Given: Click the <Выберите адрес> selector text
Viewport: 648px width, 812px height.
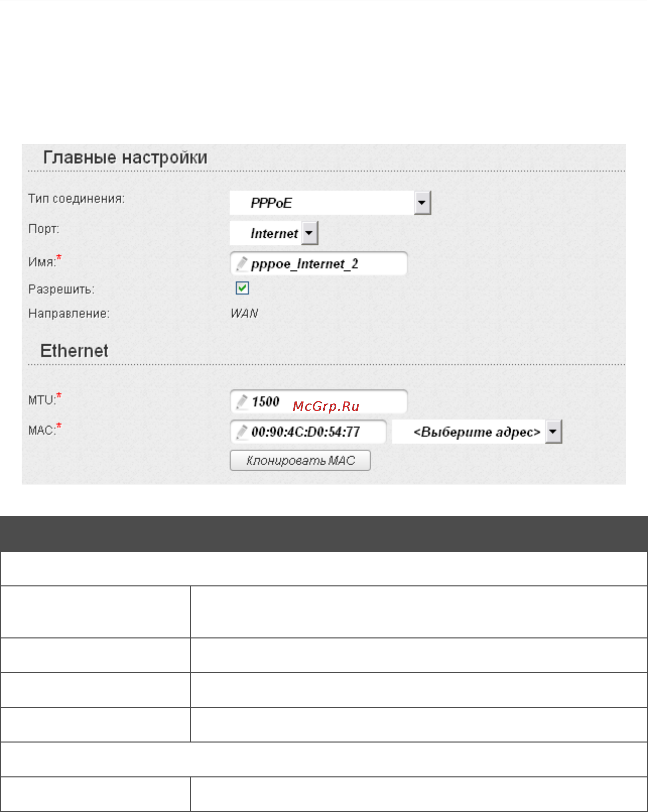Looking at the screenshot, I should pos(476,432).
